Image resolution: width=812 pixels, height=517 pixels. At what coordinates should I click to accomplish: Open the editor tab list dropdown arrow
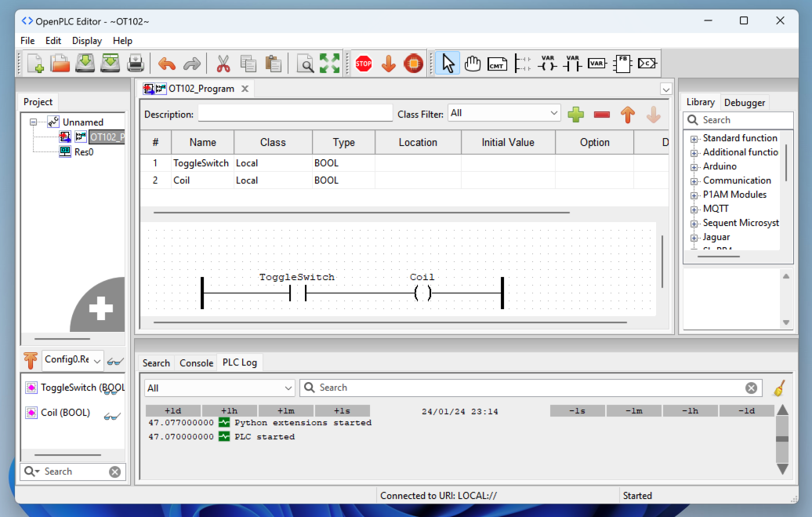tap(666, 89)
